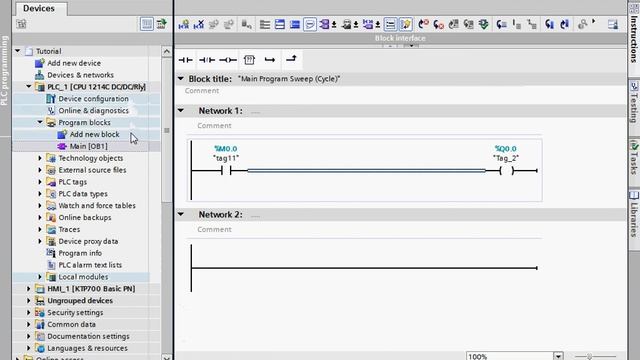The image size is (640, 360).
Task: Open the zoom level dropdown
Action: [x=558, y=356]
